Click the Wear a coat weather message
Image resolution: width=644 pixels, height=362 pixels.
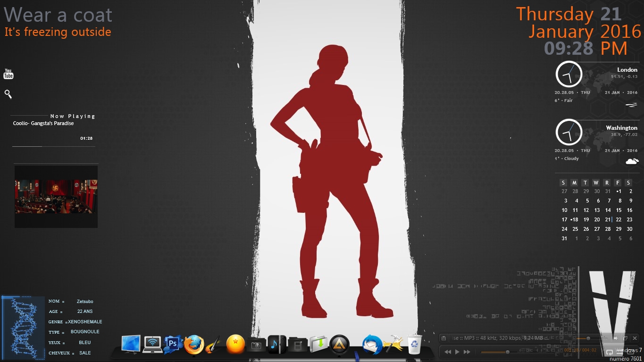[58, 15]
